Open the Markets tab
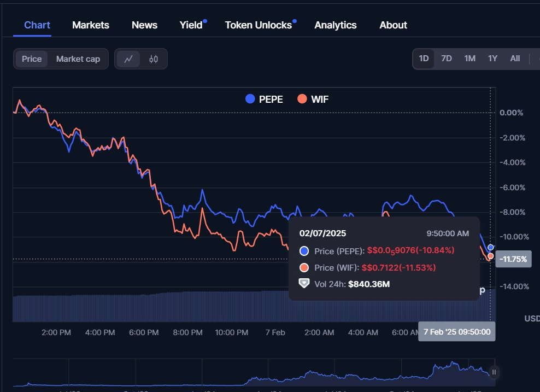 point(91,25)
